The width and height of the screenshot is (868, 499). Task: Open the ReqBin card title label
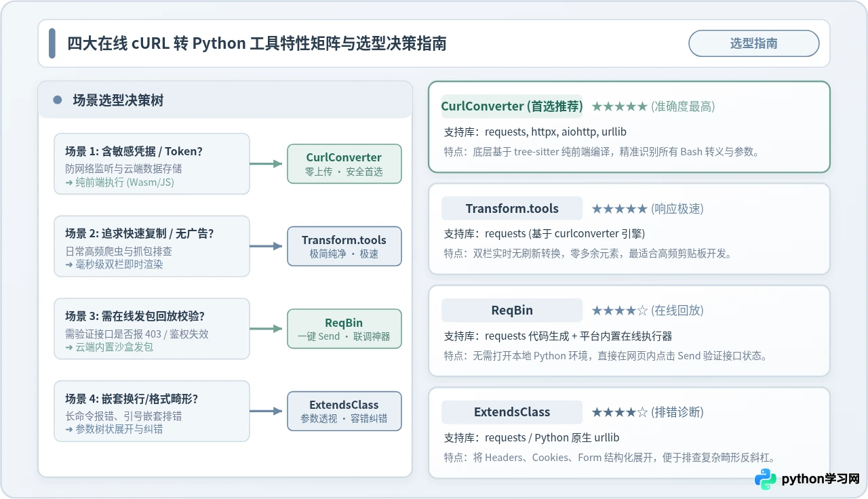pyautogui.click(x=512, y=310)
